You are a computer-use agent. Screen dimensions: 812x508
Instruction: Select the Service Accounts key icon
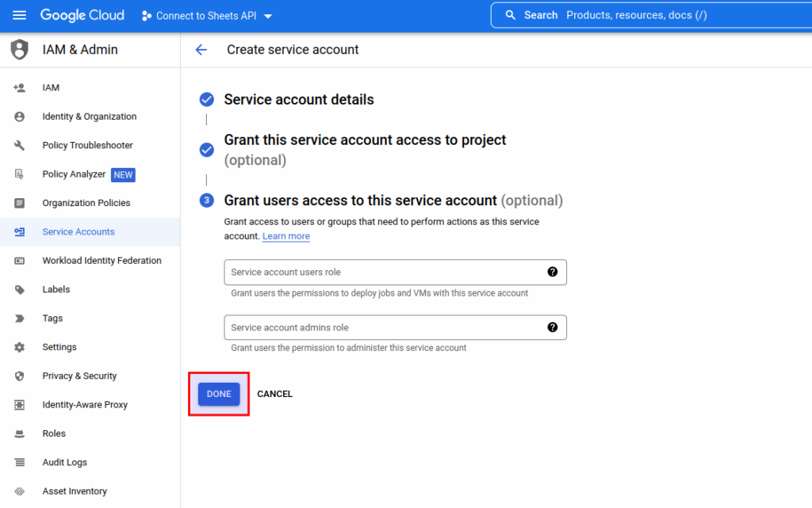tap(21, 231)
